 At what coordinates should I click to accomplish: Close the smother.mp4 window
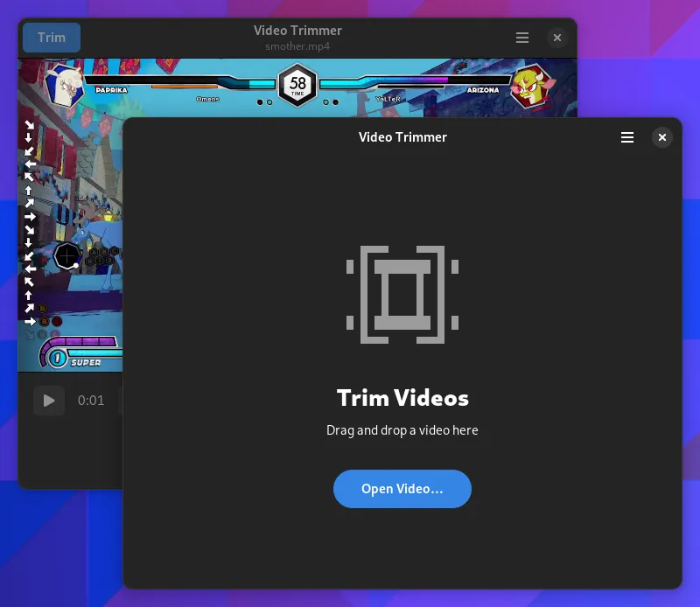[557, 38]
